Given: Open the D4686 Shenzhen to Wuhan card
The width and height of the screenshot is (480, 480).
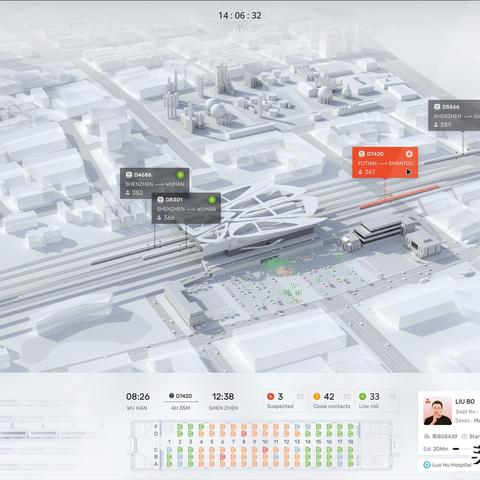Looking at the screenshot, I should tap(154, 183).
